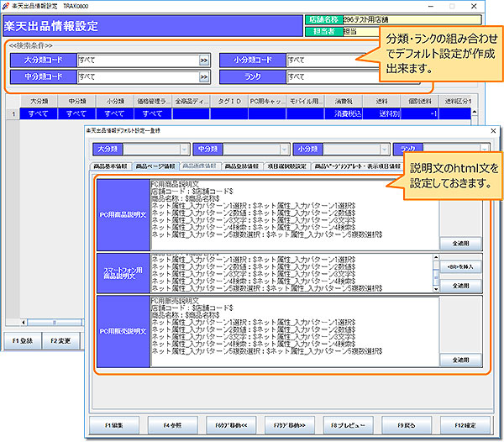The width and height of the screenshot is (504, 442).
Task: Click 全適用 beside PC用販売説明文
Action: pyautogui.click(x=459, y=359)
